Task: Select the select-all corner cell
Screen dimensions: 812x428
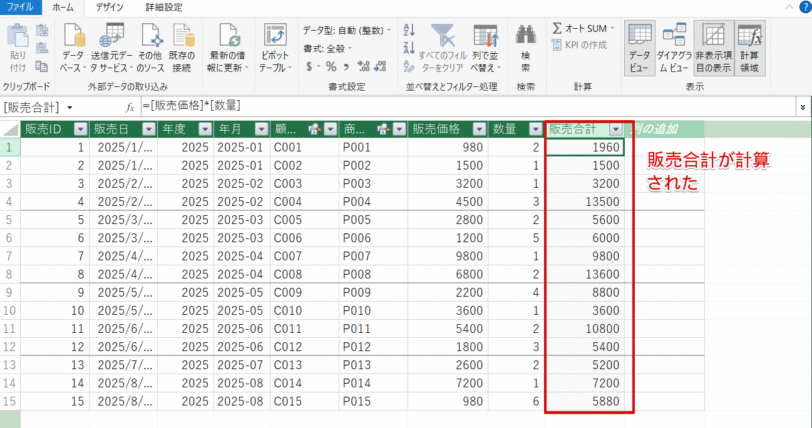Action: (x=10, y=129)
